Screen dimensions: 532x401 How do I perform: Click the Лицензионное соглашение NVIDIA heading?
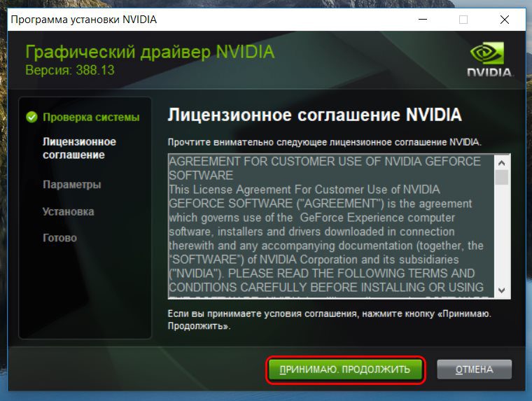(x=314, y=115)
